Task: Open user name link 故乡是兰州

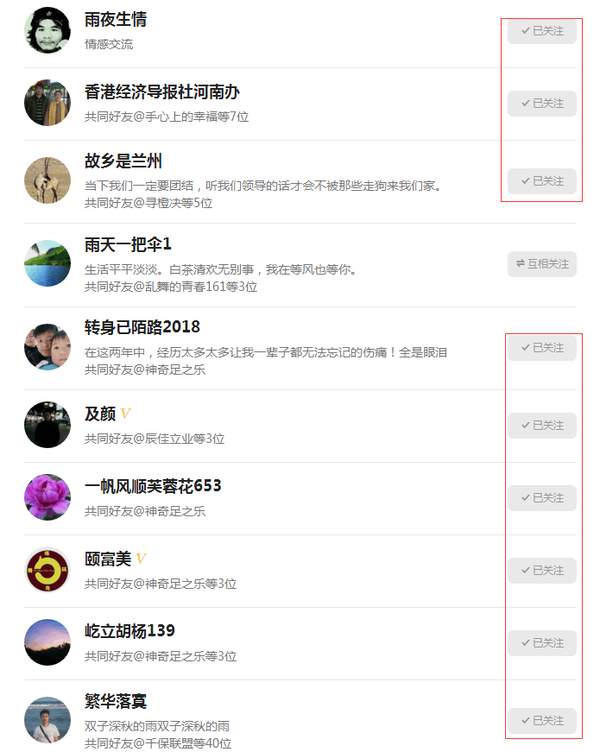Action: tap(123, 161)
